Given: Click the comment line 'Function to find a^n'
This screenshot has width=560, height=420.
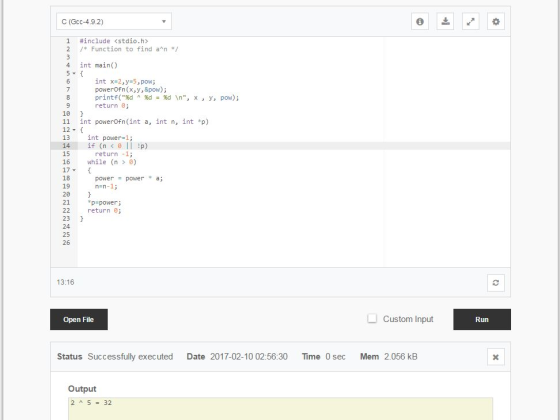Looking at the screenshot, I should coord(129,49).
